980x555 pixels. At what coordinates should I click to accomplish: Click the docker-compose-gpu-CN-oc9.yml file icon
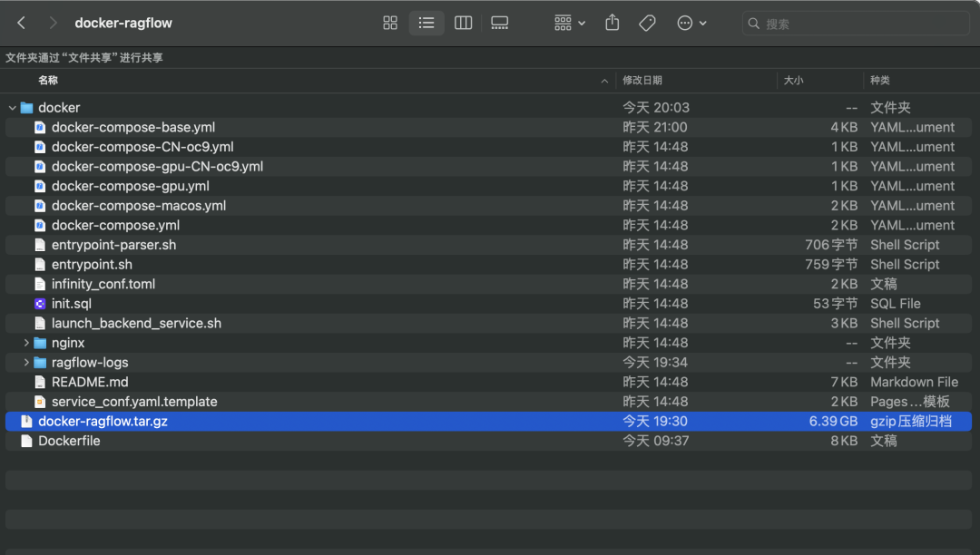(x=40, y=167)
